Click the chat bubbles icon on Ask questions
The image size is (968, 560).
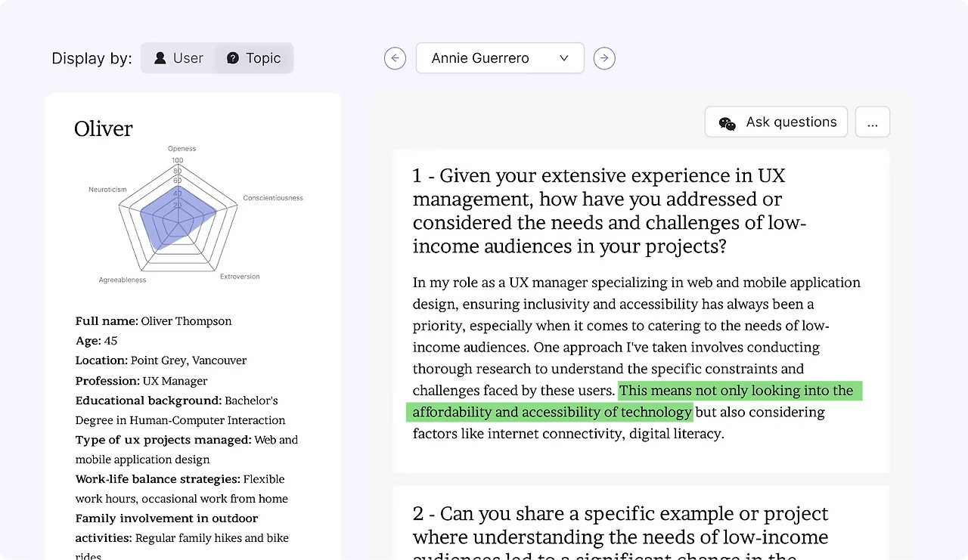pos(728,123)
